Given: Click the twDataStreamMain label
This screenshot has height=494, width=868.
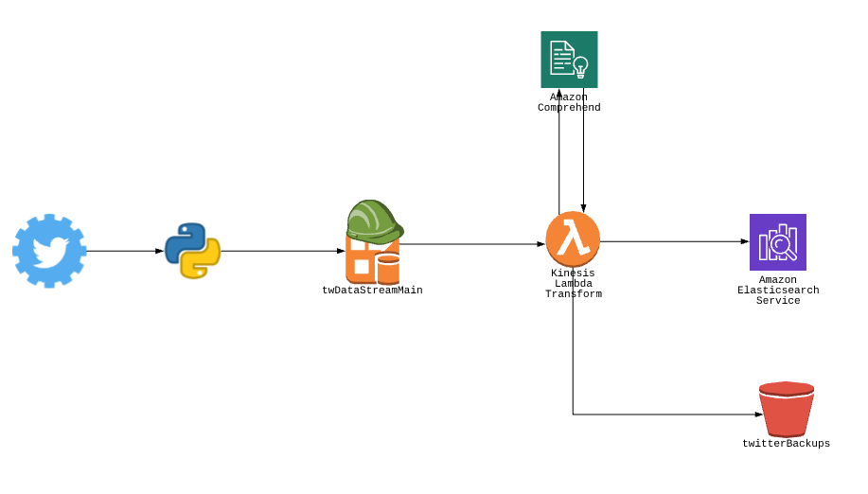Looking at the screenshot, I should pos(372,290).
